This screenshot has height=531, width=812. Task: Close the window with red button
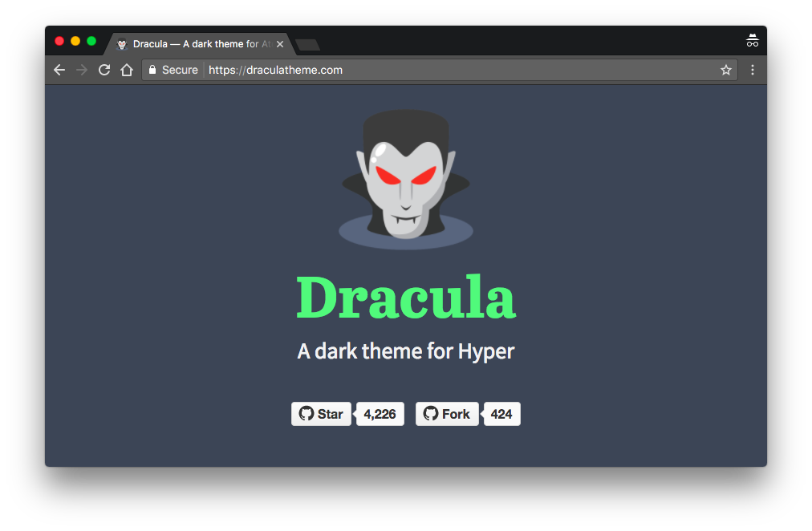[x=59, y=41]
